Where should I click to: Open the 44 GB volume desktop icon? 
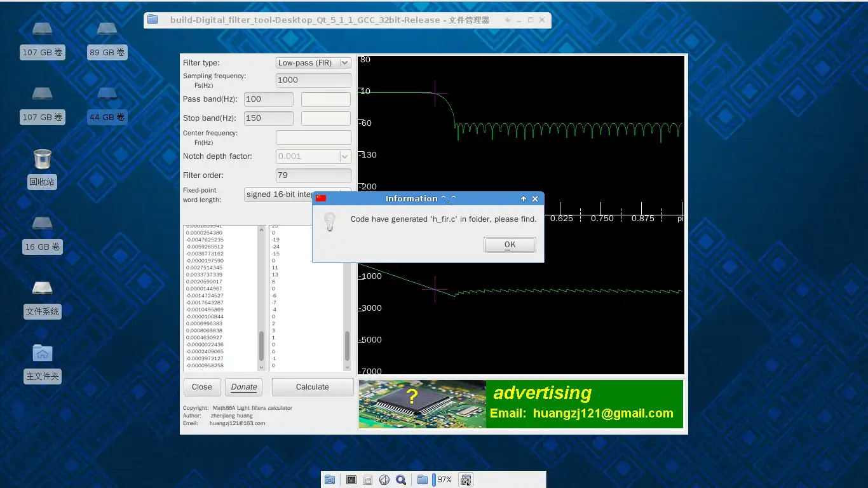107,94
